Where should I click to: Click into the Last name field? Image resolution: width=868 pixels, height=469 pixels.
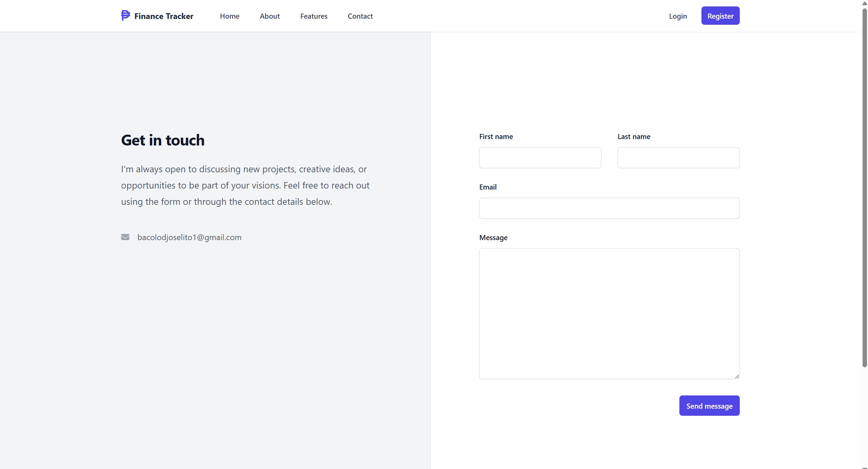pos(678,158)
